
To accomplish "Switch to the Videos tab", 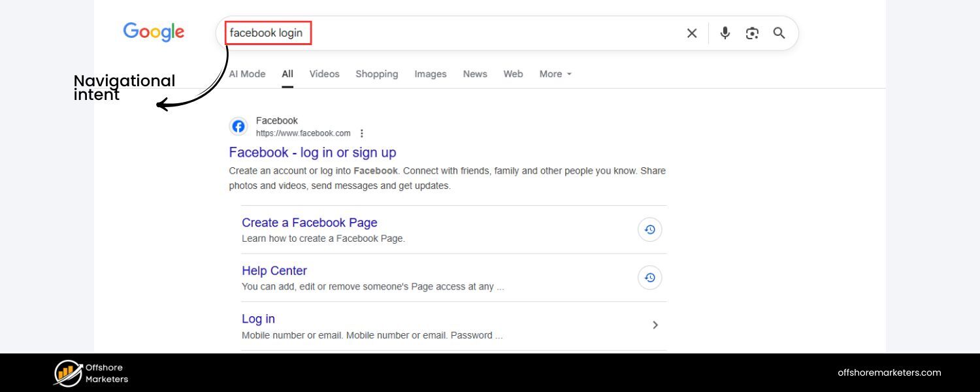I will tap(324, 74).
